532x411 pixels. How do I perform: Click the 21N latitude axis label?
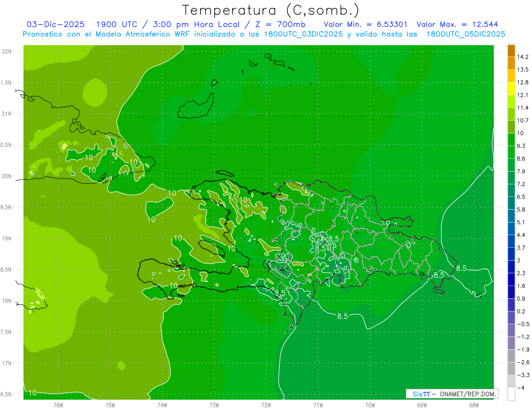[8, 114]
